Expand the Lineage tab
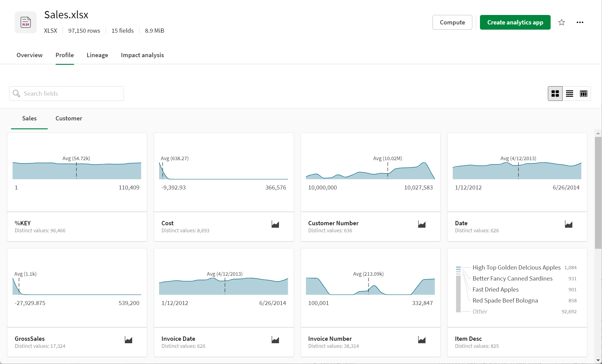This screenshot has width=602, height=364. pyautogui.click(x=97, y=55)
